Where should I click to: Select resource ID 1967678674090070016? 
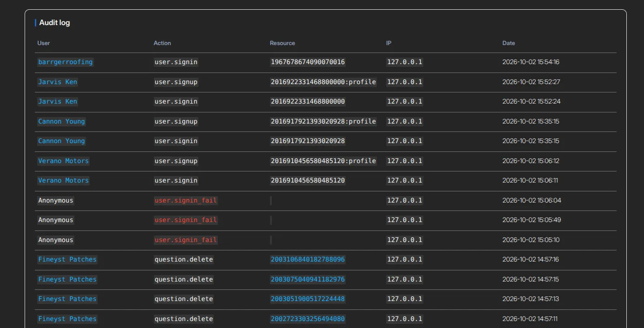point(308,62)
